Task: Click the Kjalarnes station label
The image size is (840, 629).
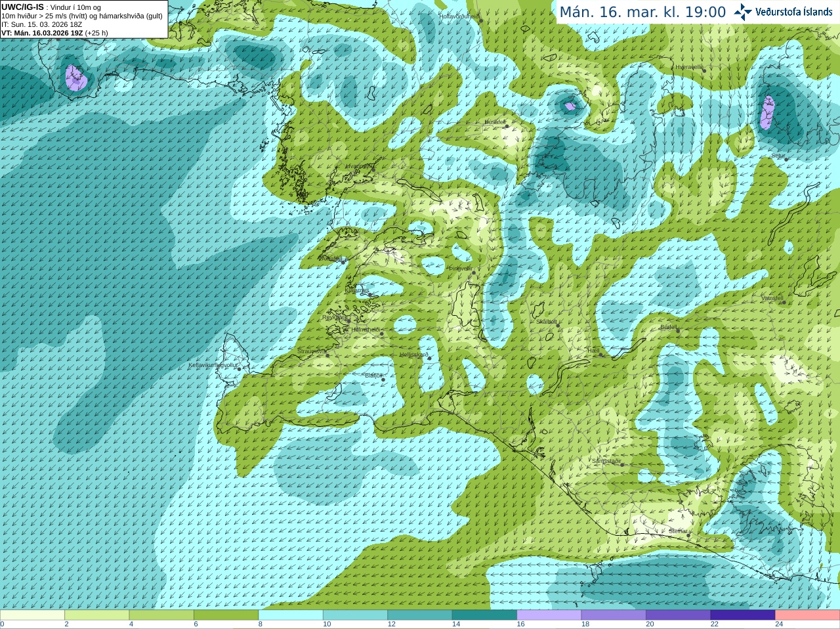Action: pyautogui.click(x=358, y=290)
